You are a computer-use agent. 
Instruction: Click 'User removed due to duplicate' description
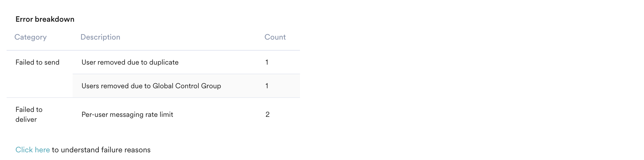click(130, 62)
